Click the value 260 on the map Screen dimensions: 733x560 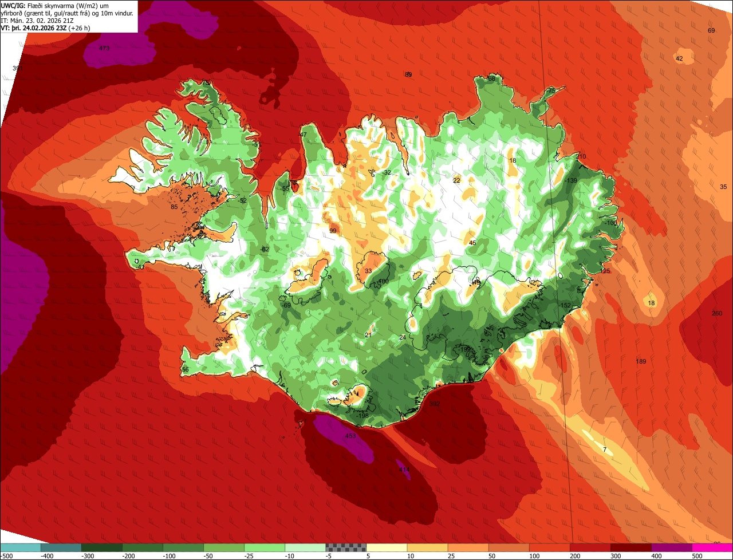pyautogui.click(x=717, y=313)
